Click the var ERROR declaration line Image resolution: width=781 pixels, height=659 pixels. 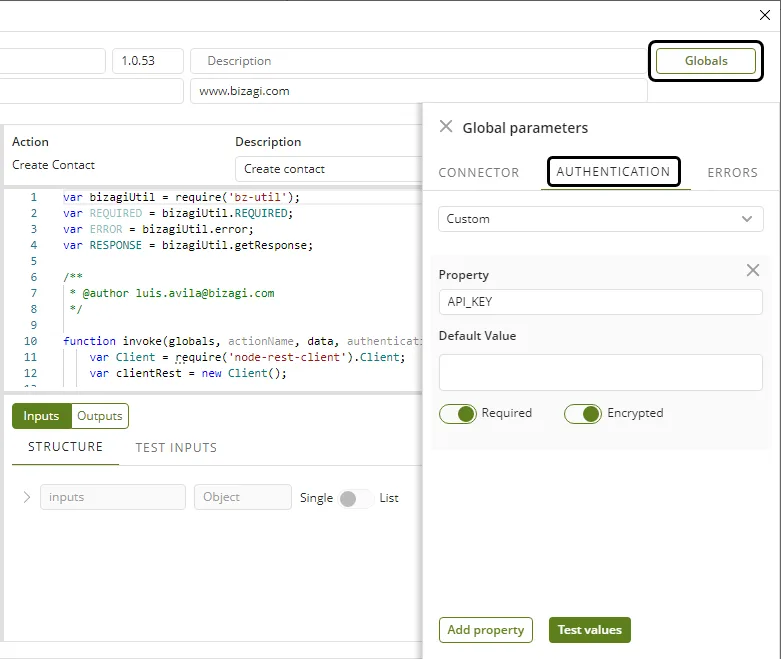tap(158, 229)
